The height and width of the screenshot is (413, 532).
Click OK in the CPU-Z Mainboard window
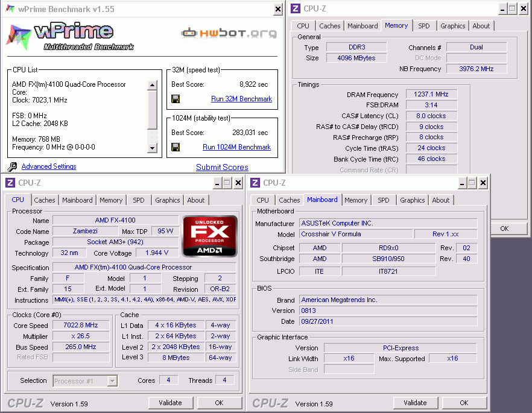[x=464, y=403]
